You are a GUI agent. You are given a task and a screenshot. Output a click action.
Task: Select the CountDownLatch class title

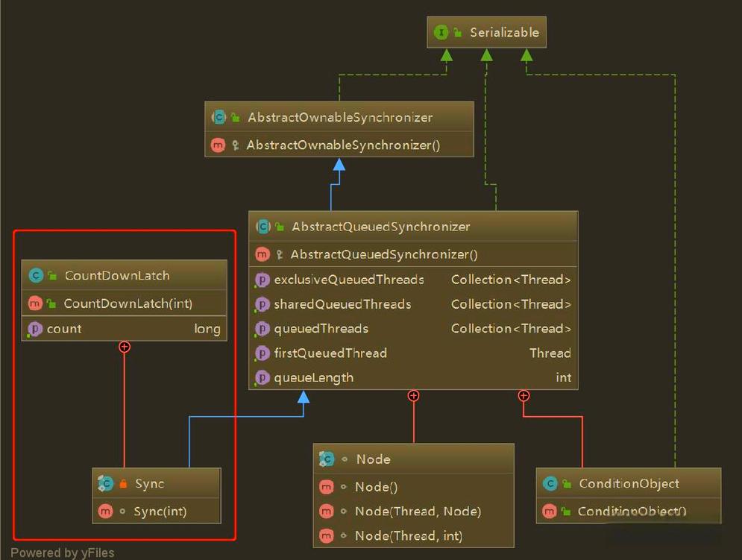click(117, 275)
